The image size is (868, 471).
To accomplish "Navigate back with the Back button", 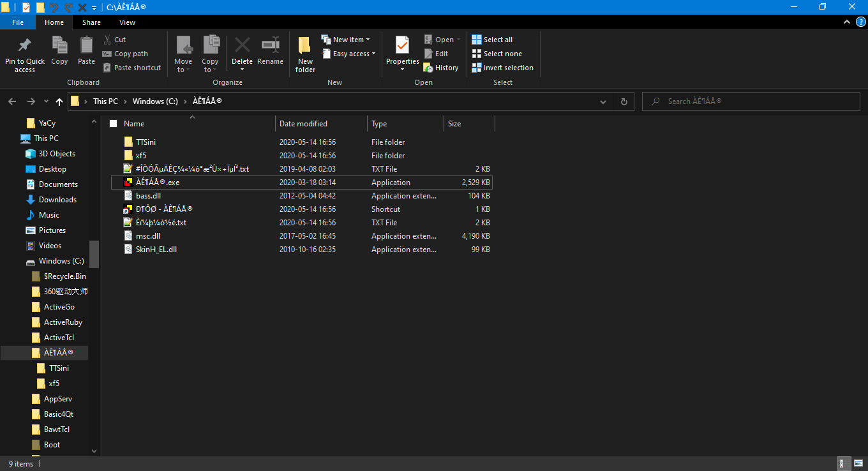I will pos(11,101).
